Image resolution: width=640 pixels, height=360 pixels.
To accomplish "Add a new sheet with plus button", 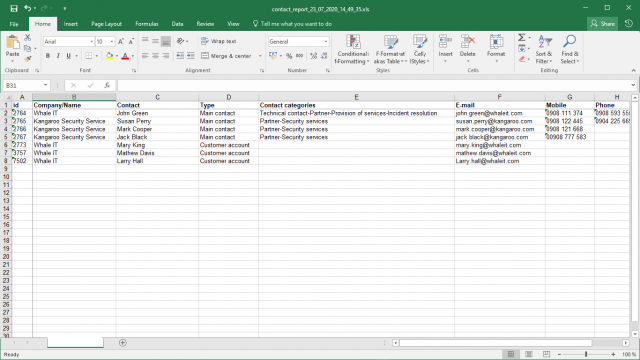I will point(122,343).
